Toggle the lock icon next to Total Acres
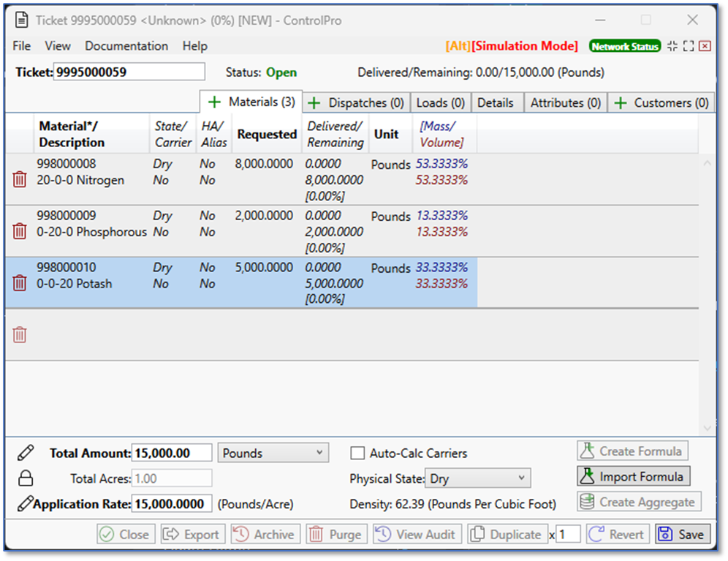The height and width of the screenshot is (561, 728). click(25, 478)
